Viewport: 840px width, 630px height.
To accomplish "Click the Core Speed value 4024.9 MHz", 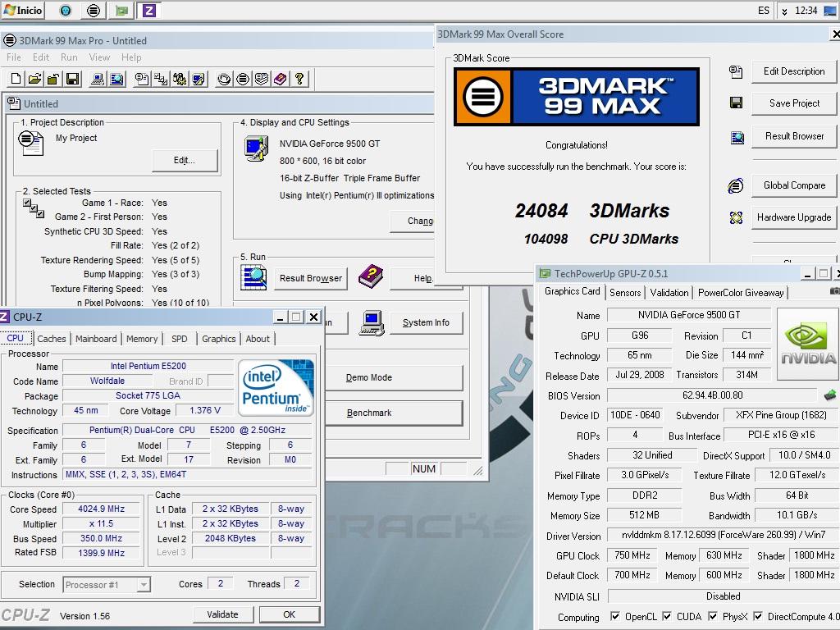I will [101, 509].
